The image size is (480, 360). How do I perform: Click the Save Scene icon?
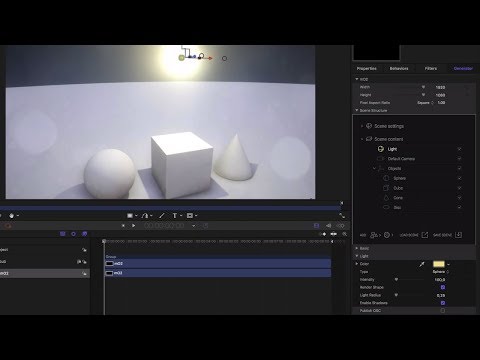pyautogui.click(x=458, y=235)
